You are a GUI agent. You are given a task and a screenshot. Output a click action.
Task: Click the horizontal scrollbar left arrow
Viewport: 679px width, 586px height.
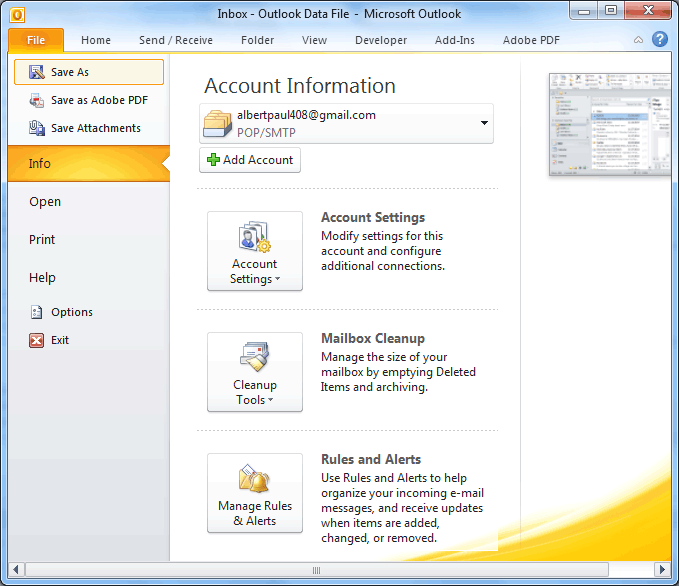tap(16, 569)
